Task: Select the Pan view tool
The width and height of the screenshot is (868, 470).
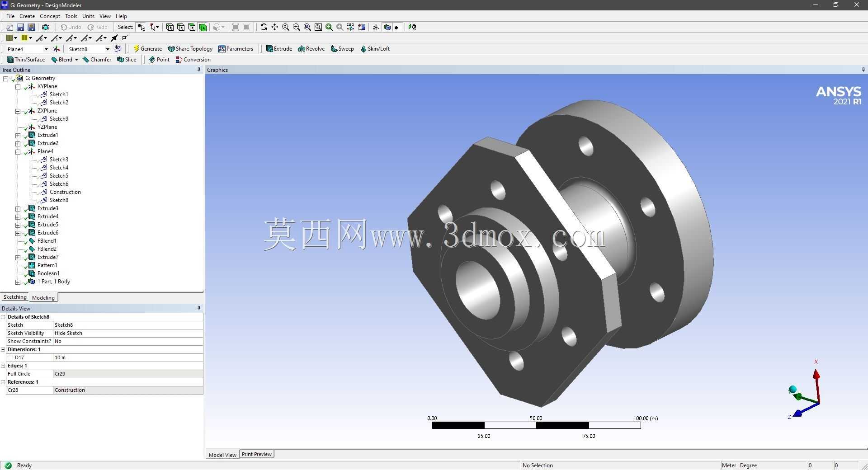Action: pos(274,27)
